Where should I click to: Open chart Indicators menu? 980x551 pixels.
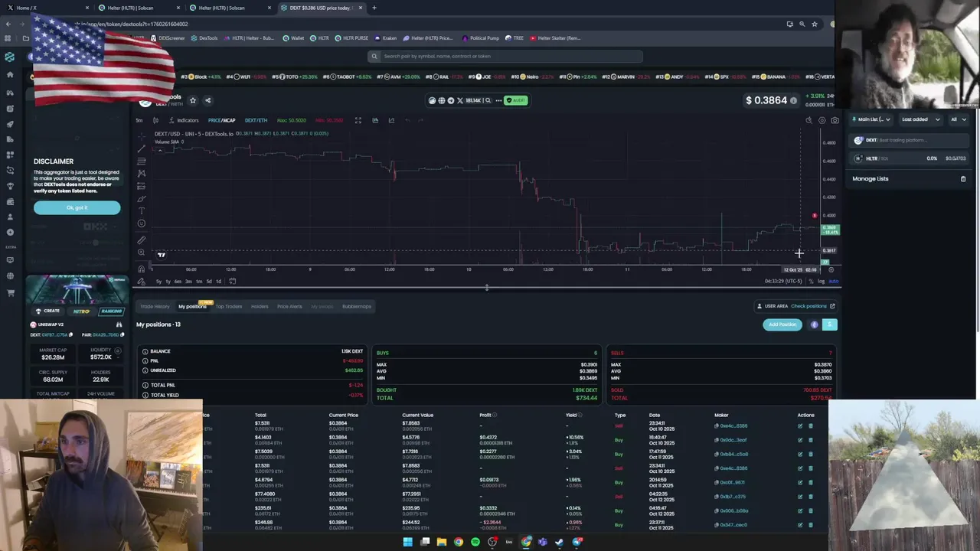(x=184, y=120)
